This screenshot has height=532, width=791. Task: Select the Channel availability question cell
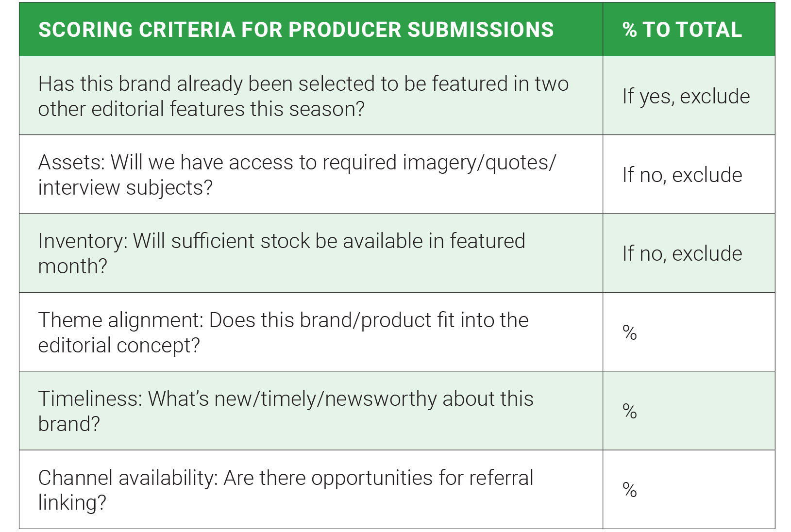tap(311, 489)
